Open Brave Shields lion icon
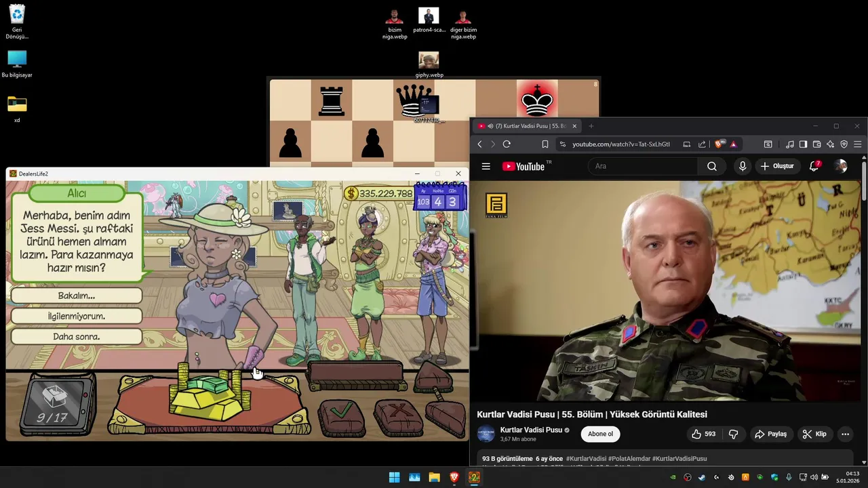 click(x=719, y=144)
